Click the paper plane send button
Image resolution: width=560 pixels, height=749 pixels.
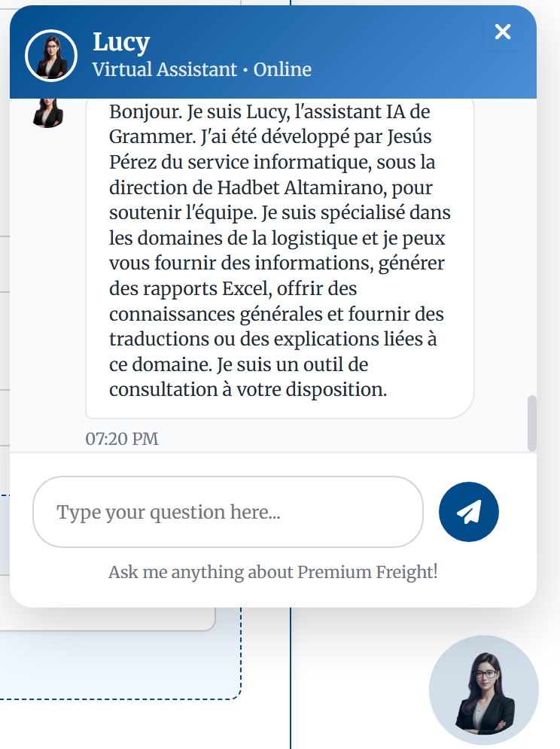pos(468,512)
